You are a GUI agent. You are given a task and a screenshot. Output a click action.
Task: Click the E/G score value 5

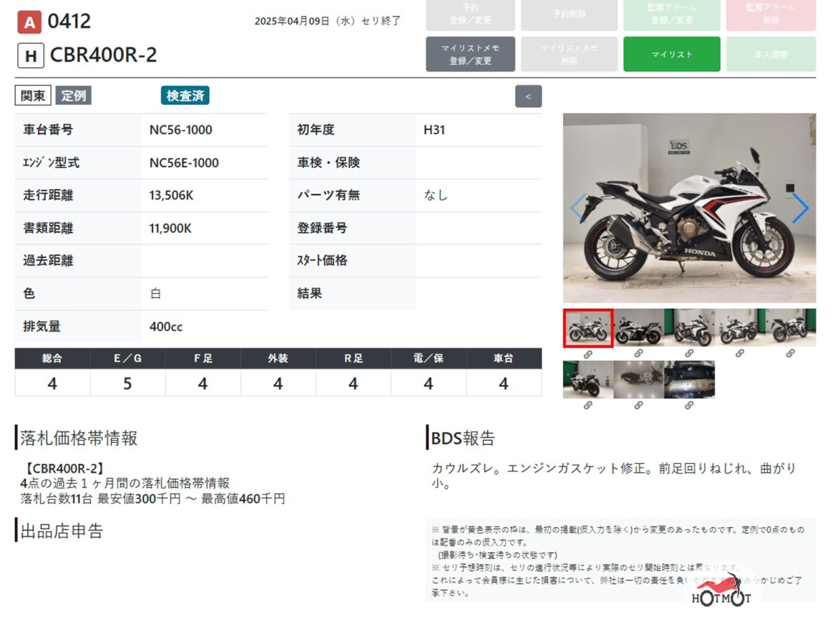pyautogui.click(x=127, y=383)
